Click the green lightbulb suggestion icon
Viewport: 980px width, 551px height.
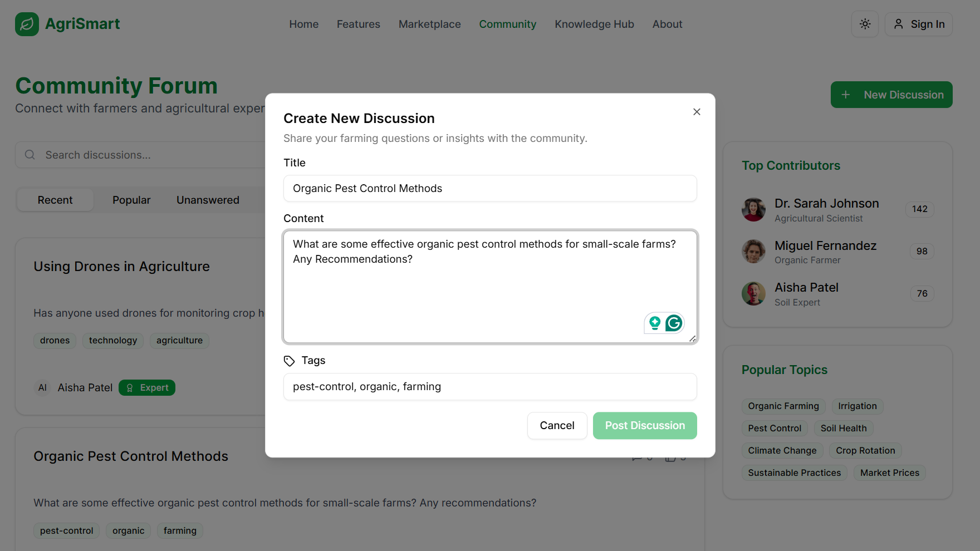(655, 323)
